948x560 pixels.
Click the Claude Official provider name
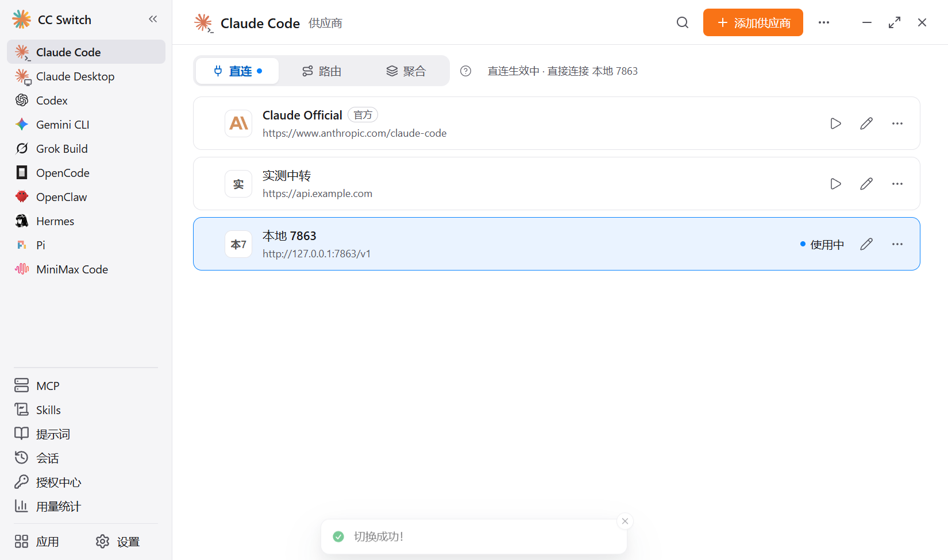pos(302,115)
